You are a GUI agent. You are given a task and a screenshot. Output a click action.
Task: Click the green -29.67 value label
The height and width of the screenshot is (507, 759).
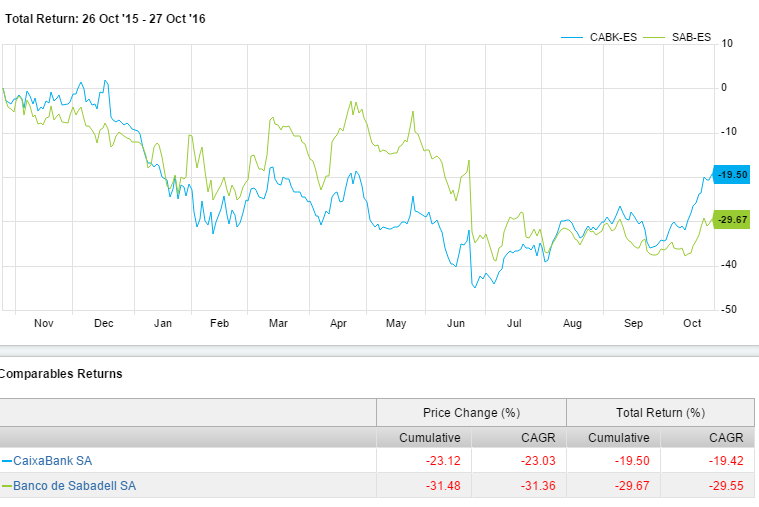tap(733, 219)
